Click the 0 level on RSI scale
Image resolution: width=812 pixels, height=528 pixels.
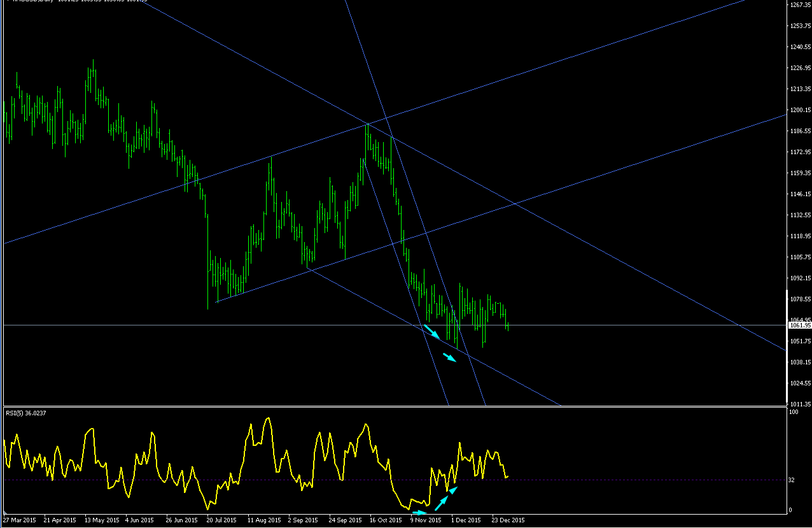click(x=790, y=510)
